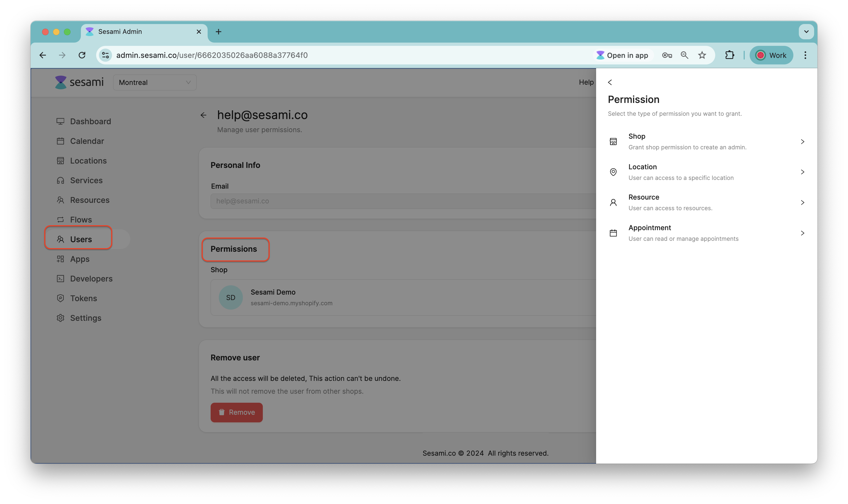The image size is (848, 504).
Task: Expand the browser tab search chevron
Action: click(x=806, y=31)
